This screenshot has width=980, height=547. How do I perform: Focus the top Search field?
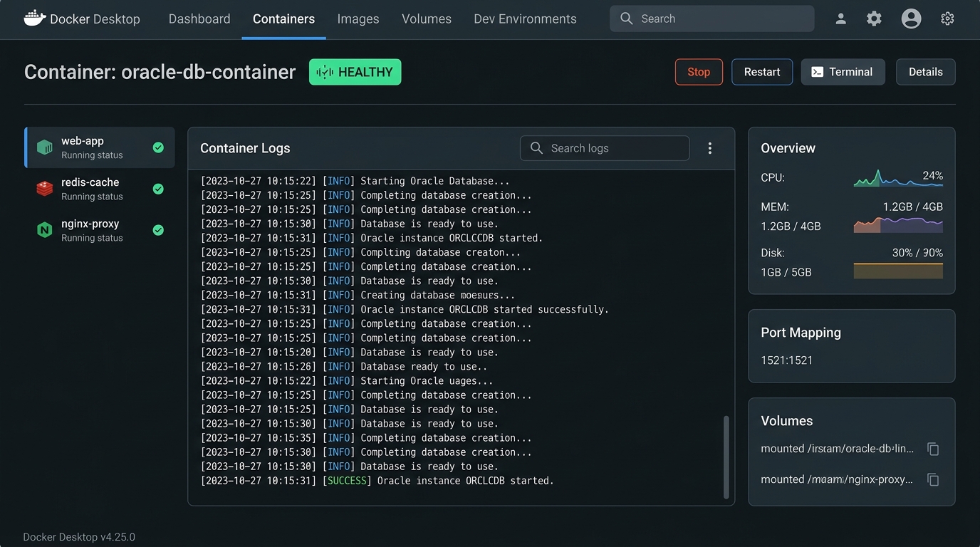[x=711, y=19]
